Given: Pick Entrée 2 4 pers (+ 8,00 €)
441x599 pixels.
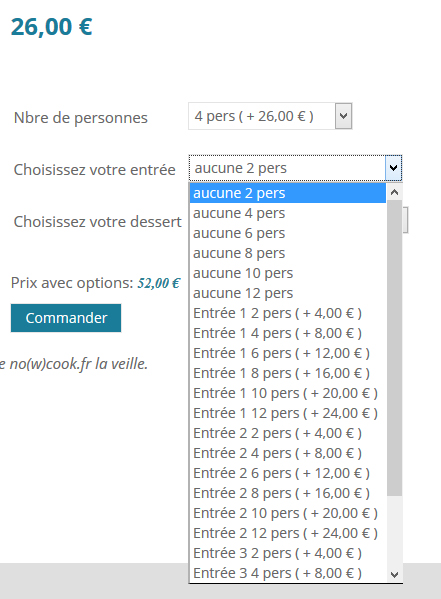Looking at the screenshot, I should (x=288, y=453).
